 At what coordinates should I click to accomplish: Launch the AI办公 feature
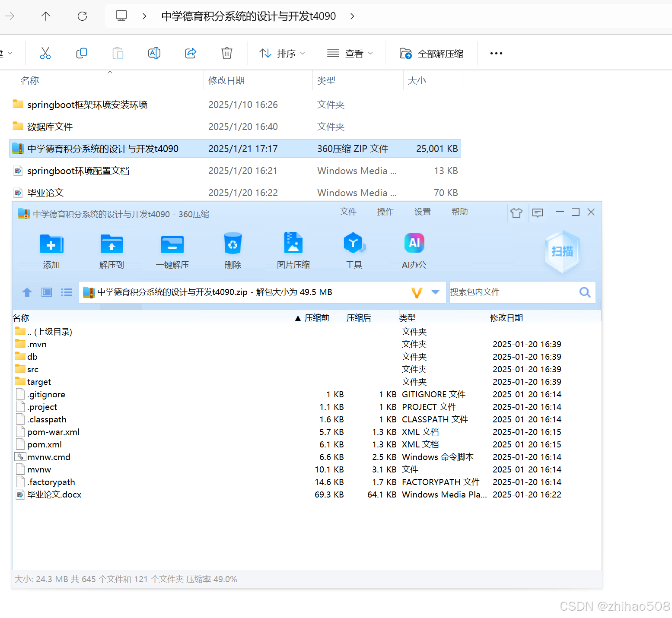pyautogui.click(x=414, y=250)
